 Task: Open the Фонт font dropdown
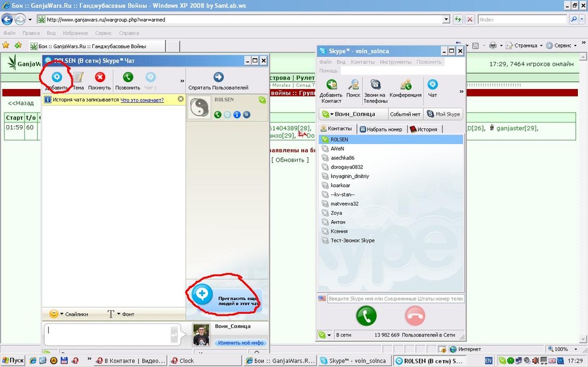[x=121, y=314]
